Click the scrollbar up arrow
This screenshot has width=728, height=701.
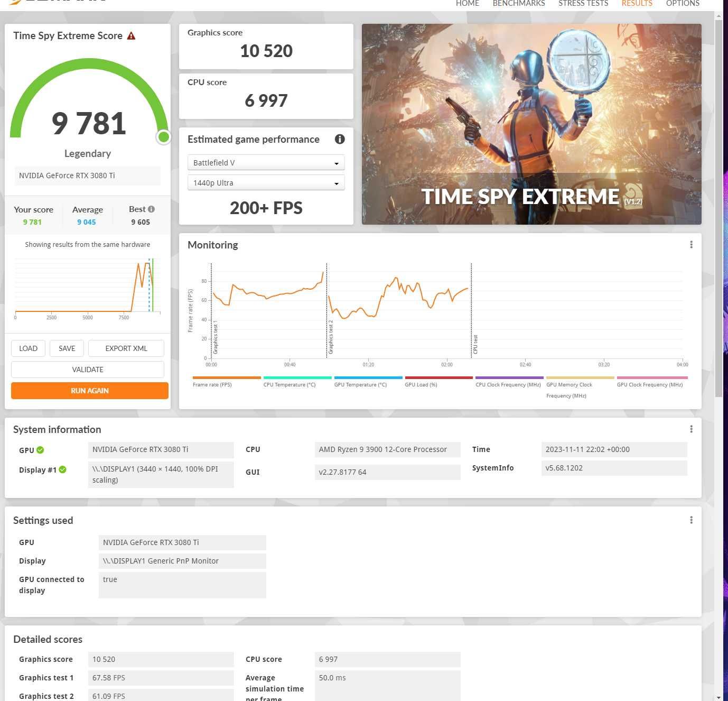click(x=718, y=16)
